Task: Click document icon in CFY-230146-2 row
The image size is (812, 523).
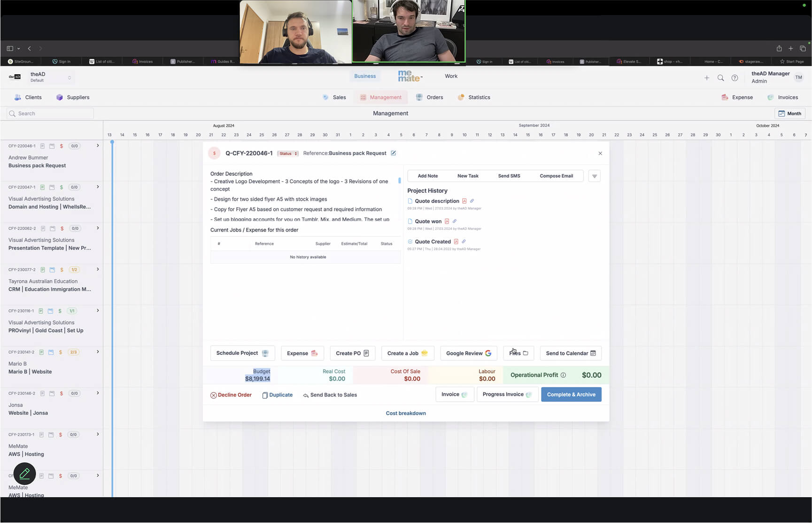Action: pos(42,394)
